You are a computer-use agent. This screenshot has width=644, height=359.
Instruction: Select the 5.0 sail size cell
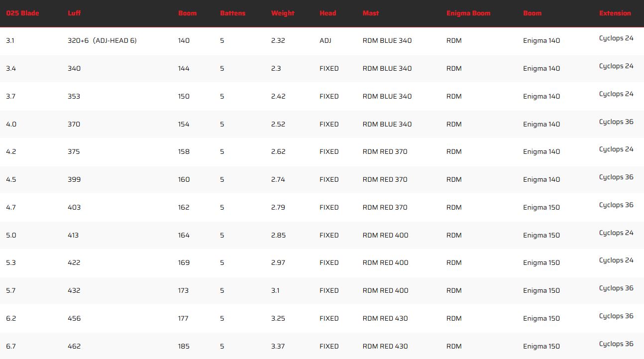click(x=11, y=235)
